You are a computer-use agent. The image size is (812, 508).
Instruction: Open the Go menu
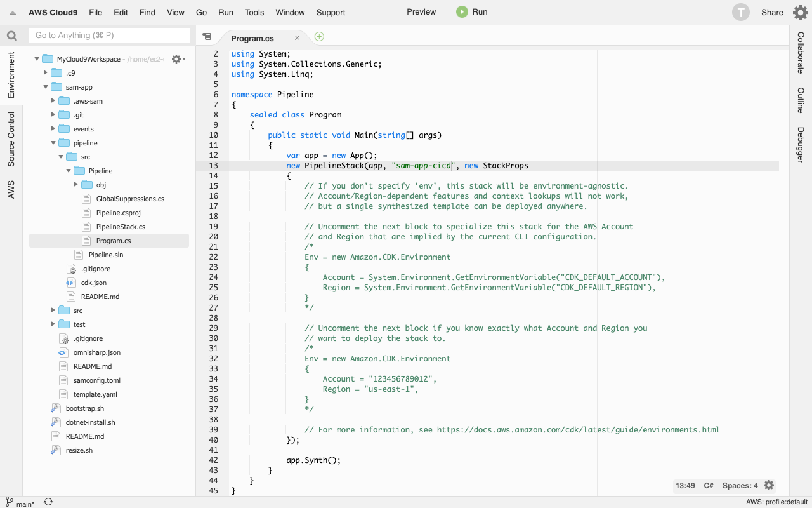point(202,12)
